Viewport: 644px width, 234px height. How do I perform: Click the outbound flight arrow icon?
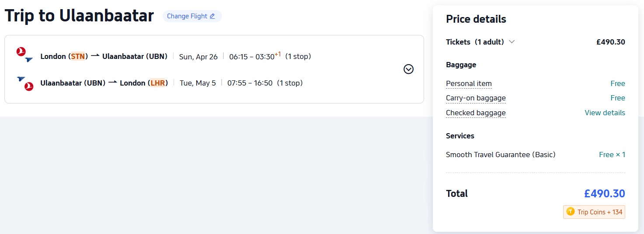click(x=95, y=56)
